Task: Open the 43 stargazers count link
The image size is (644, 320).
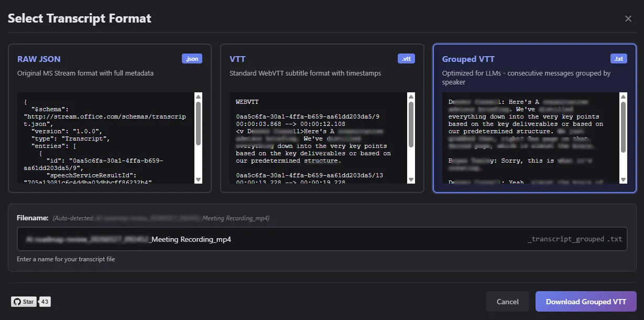Action: click(x=45, y=302)
